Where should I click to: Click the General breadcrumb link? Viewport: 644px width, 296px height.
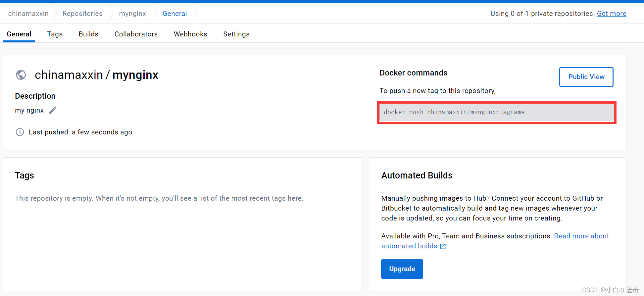tap(175, 14)
